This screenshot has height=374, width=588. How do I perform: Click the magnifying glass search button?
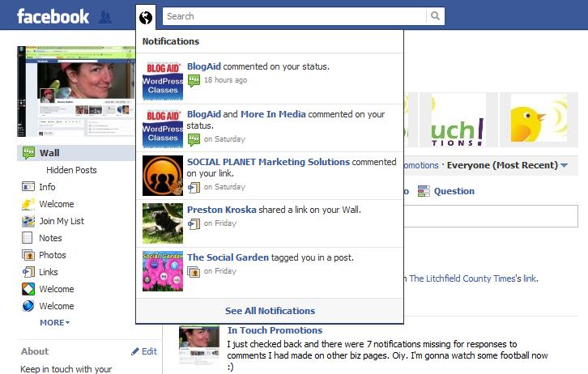coord(435,16)
